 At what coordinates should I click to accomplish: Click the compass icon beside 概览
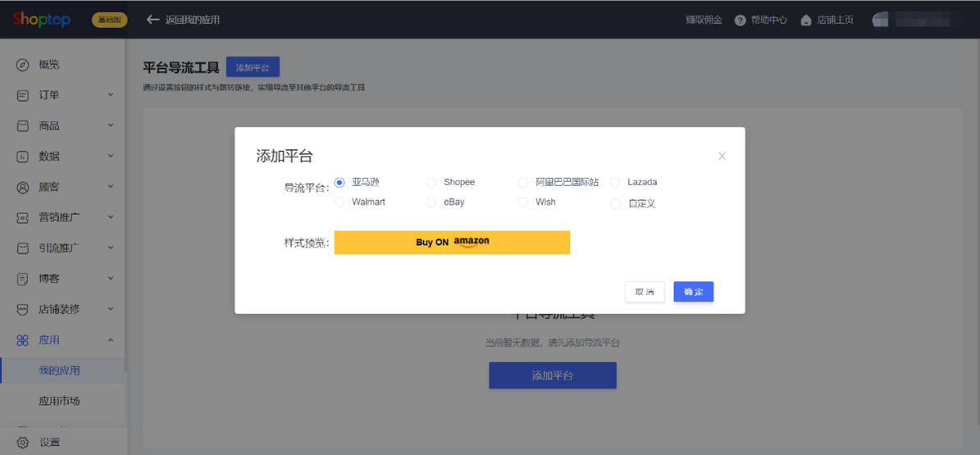tap(22, 65)
